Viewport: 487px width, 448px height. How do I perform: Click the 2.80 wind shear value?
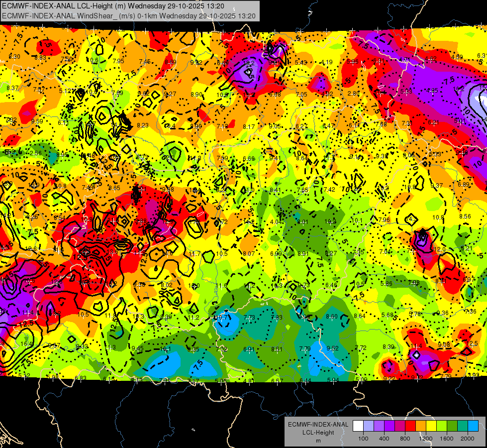click(354, 94)
